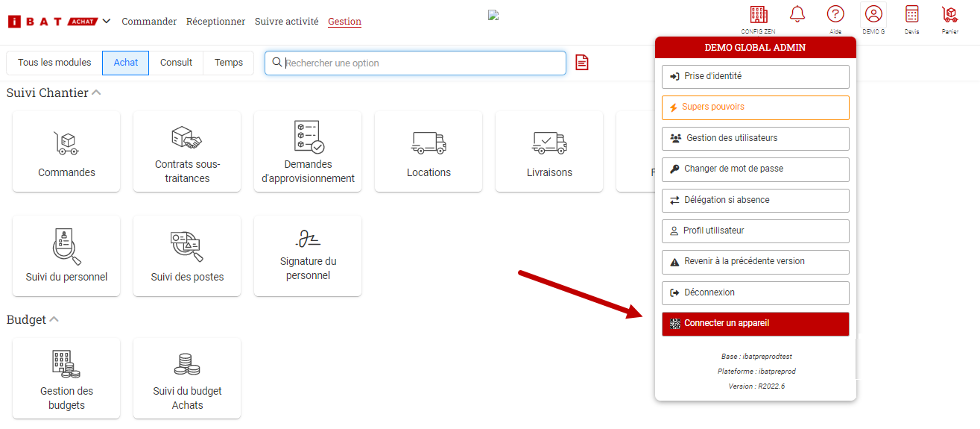Open the Aide help icon
980x429 pixels.
835,14
